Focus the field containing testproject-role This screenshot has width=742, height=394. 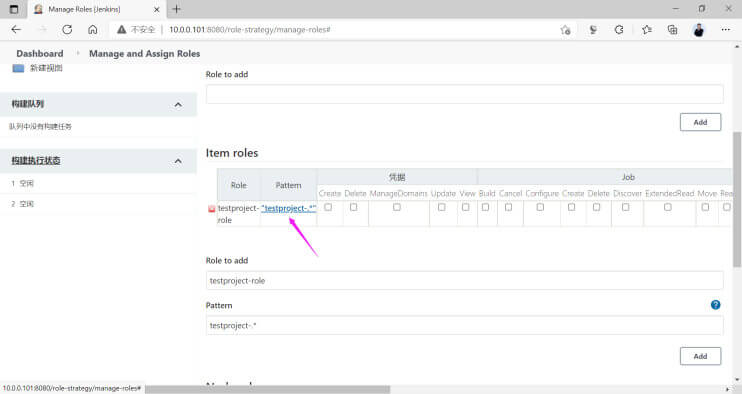(464, 280)
